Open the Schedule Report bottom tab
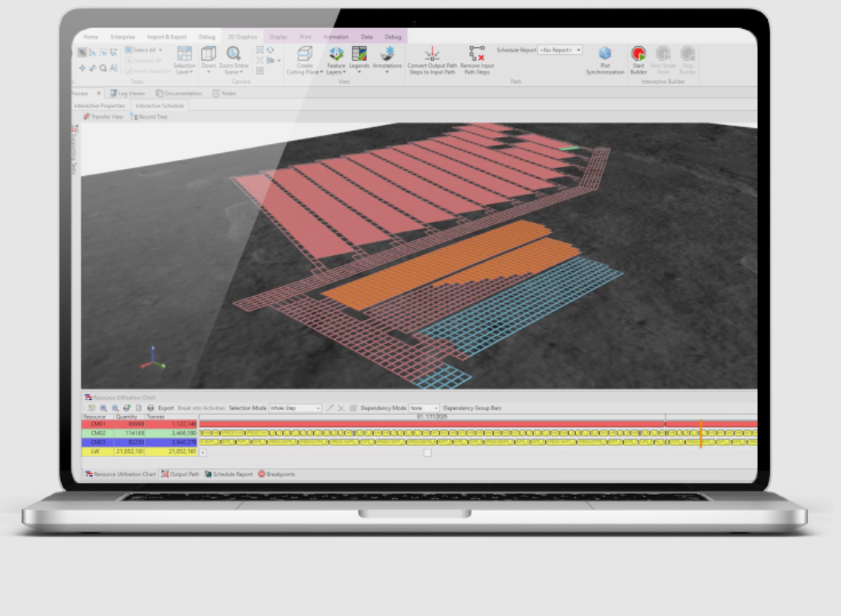 coord(229,474)
